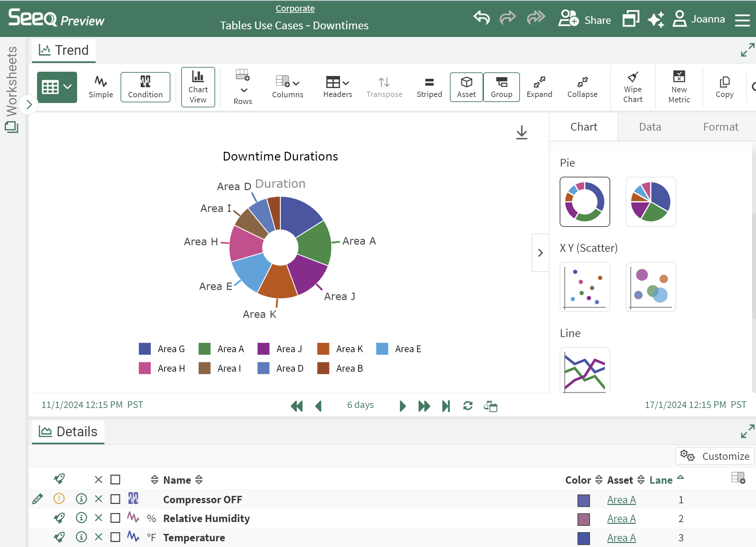
Task: Select the Chart settings tab
Action: coord(584,127)
